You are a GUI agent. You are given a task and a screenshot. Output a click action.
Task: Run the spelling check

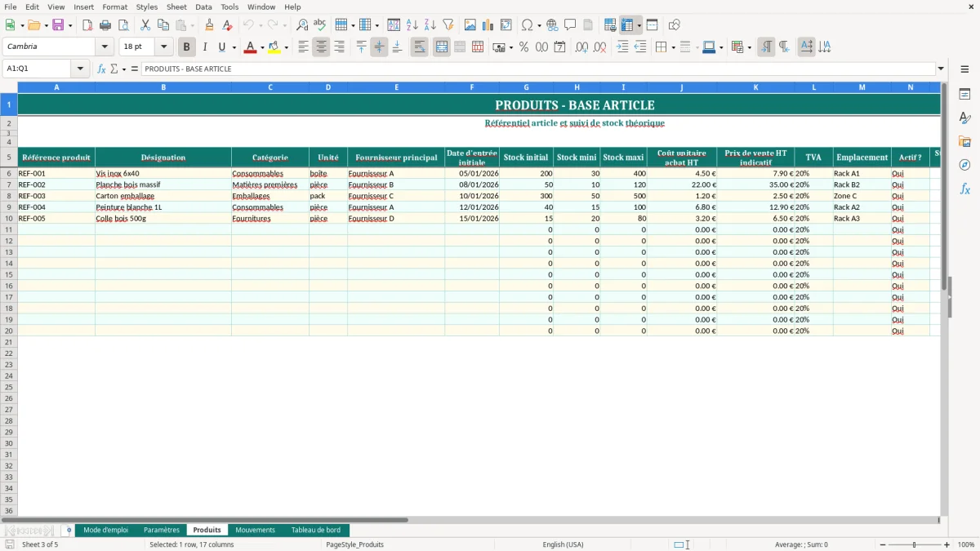pos(320,25)
